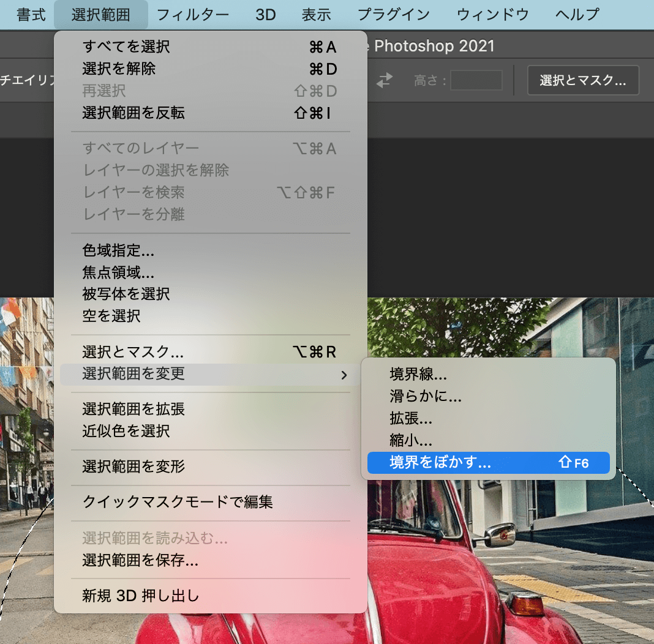
Task: Open the 3D menu
Action: pos(266,15)
